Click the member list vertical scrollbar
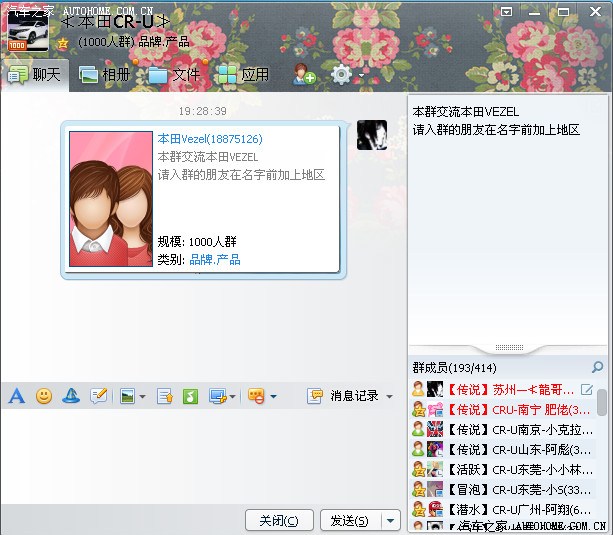Viewport: 613px width, 535px height. (x=602, y=402)
